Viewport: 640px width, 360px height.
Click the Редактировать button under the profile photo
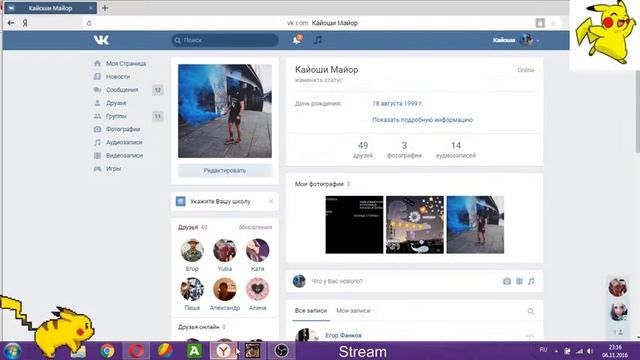(x=224, y=171)
